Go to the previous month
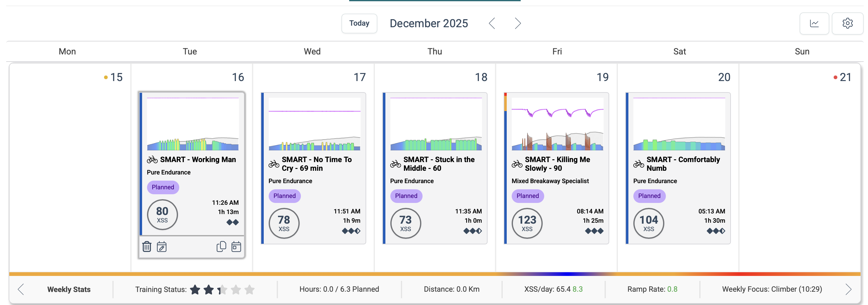 [x=492, y=24]
